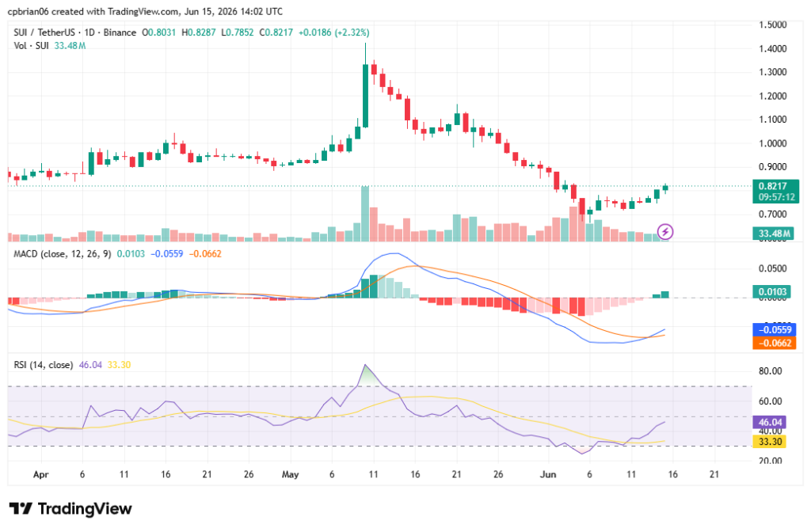Click the high price value H0.8287

[x=199, y=32]
